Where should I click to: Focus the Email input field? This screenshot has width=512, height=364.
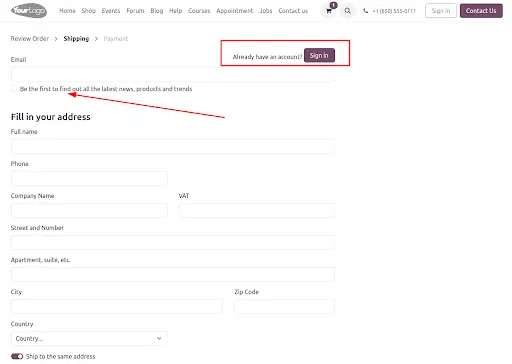click(173, 74)
